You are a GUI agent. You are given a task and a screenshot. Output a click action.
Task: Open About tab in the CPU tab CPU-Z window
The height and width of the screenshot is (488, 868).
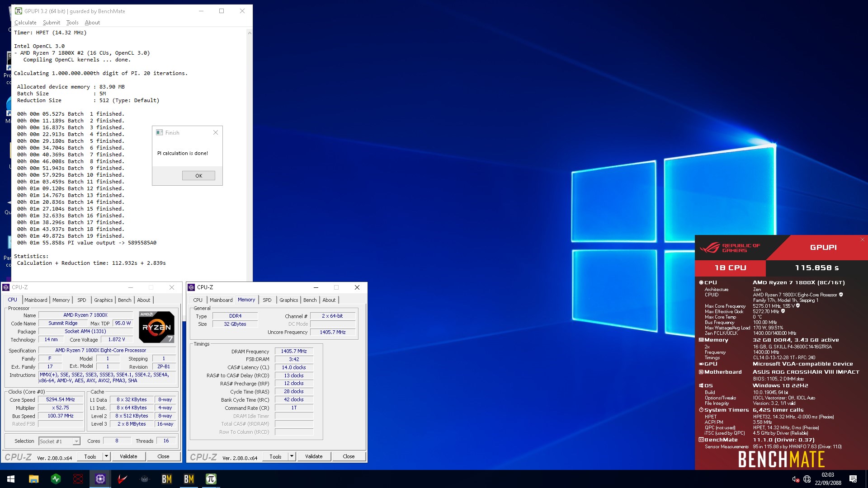[x=144, y=300]
